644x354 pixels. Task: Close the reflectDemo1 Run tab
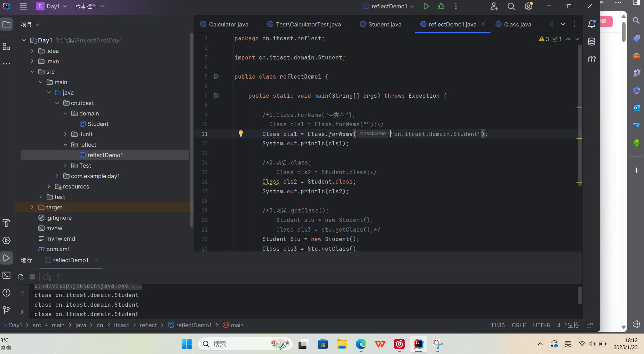click(x=96, y=260)
